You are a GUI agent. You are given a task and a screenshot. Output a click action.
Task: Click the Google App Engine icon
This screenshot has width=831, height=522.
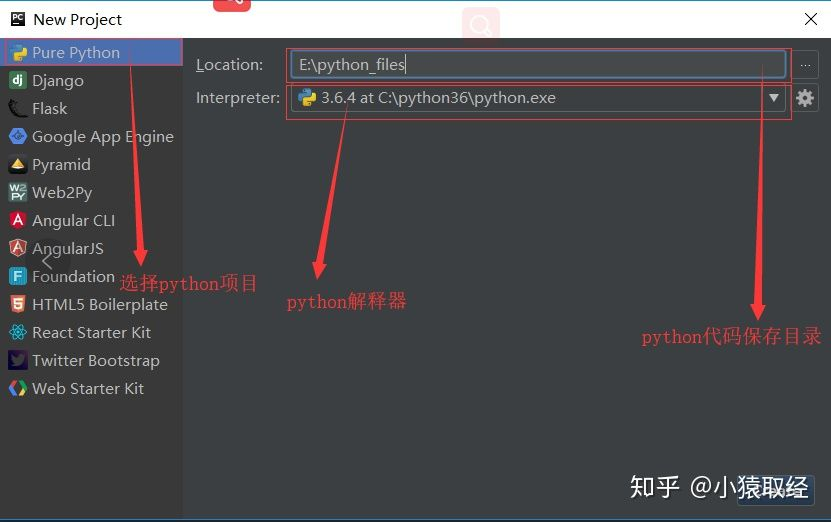[18, 137]
